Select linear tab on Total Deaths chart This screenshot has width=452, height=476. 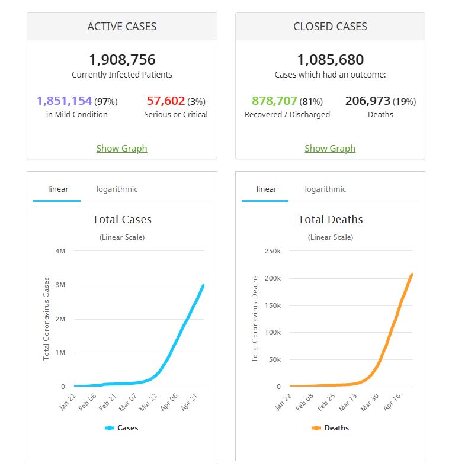pos(267,189)
